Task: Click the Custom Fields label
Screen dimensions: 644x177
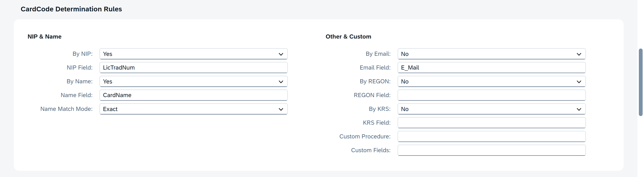Action: click(x=371, y=150)
